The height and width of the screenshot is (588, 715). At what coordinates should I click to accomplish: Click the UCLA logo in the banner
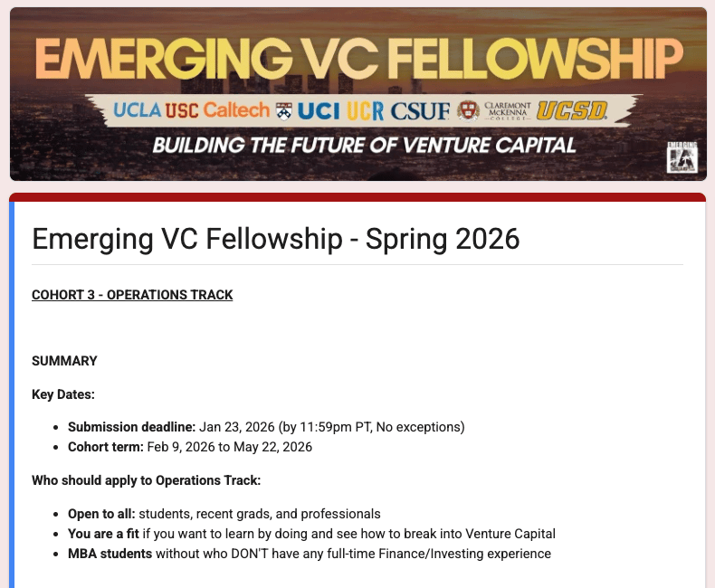tap(138, 110)
